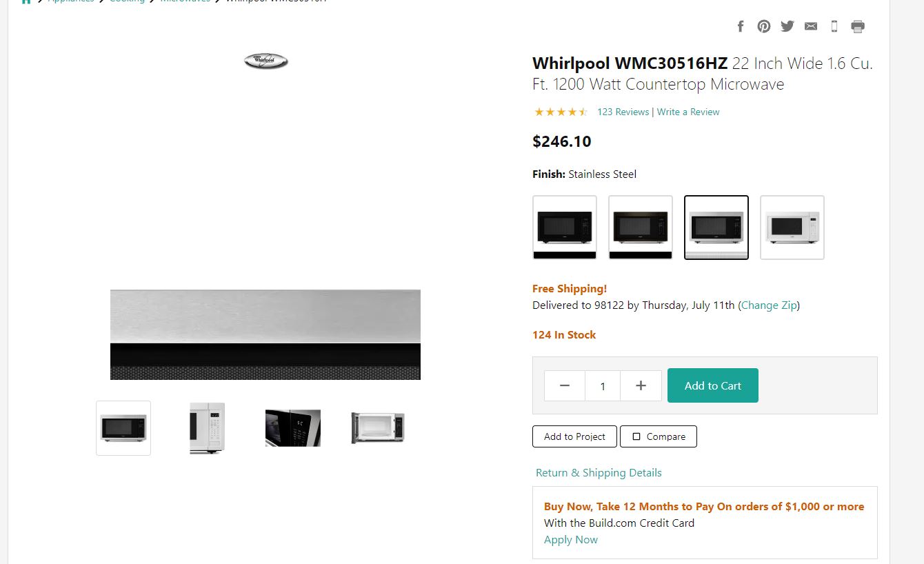The height and width of the screenshot is (564, 924).
Task: Open the star rating display
Action: pyautogui.click(x=561, y=111)
